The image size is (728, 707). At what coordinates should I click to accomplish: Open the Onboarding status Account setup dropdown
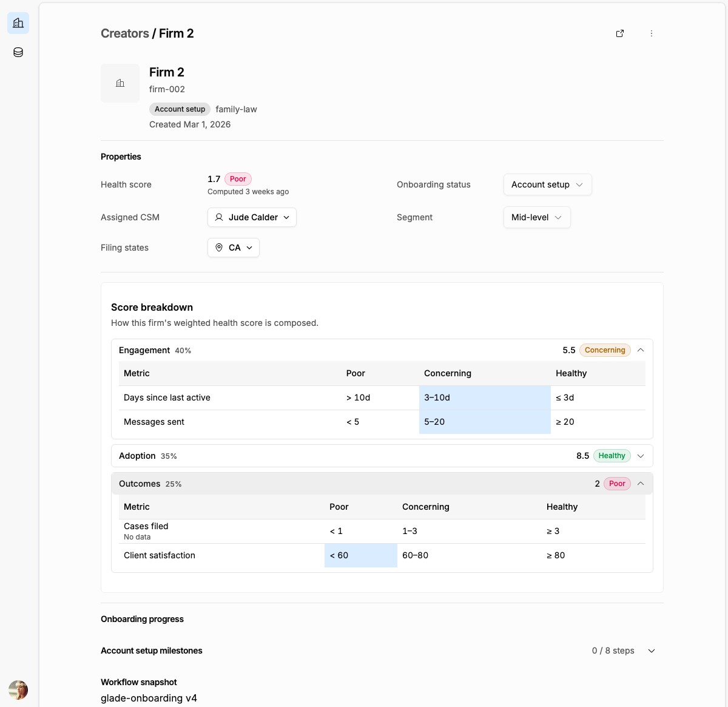547,184
